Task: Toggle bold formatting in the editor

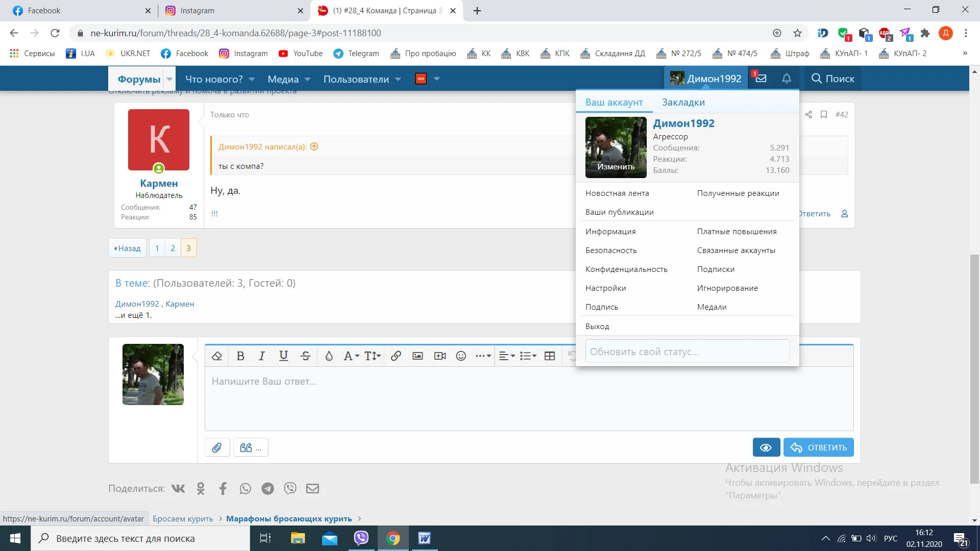Action: 240,356
